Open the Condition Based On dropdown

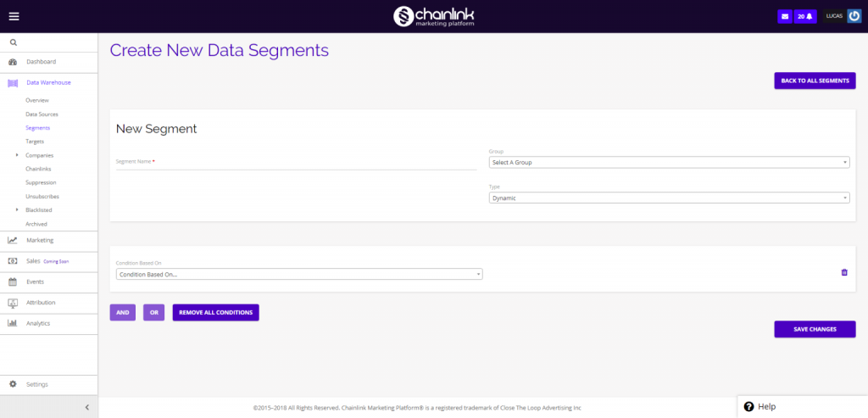coord(299,274)
